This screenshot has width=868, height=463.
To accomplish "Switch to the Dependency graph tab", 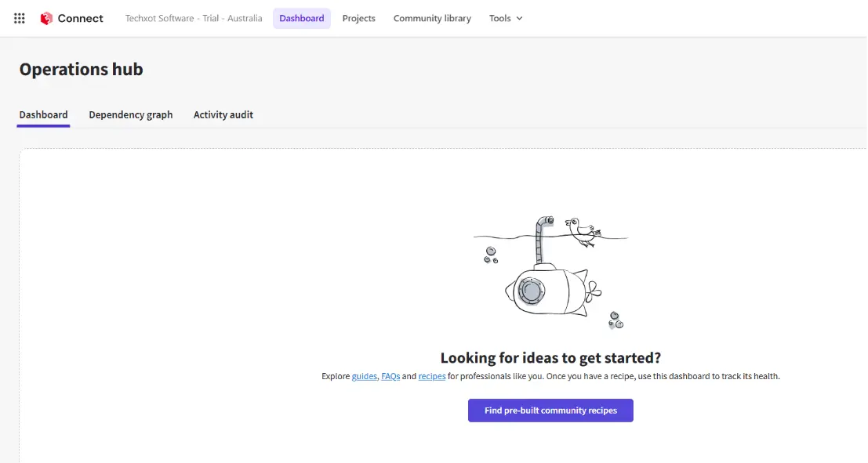I will (131, 114).
